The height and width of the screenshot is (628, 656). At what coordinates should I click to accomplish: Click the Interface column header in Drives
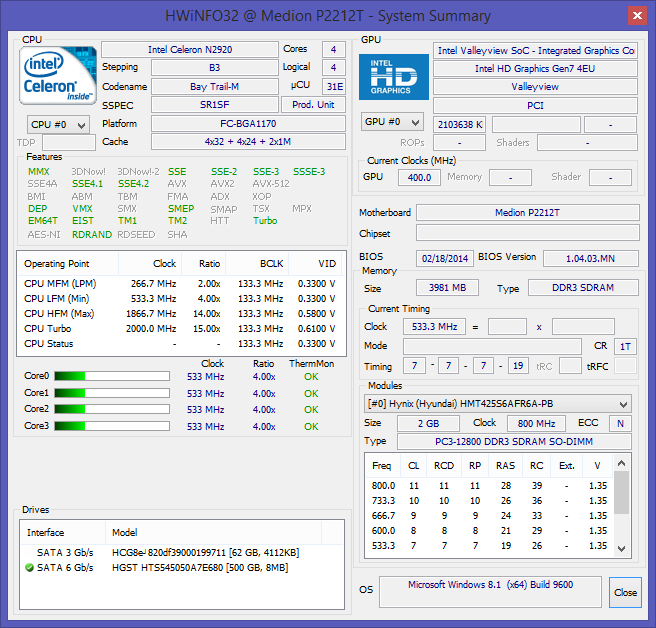(x=62, y=533)
